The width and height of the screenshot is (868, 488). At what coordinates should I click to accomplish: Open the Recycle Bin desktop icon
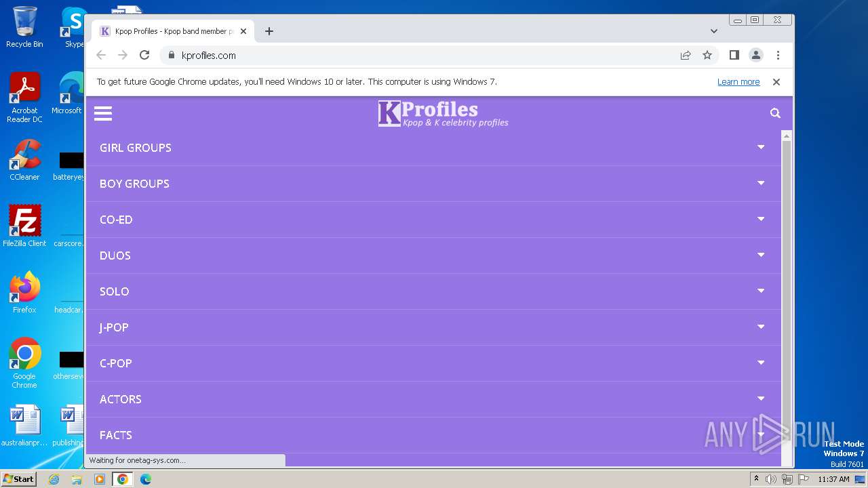[24, 27]
